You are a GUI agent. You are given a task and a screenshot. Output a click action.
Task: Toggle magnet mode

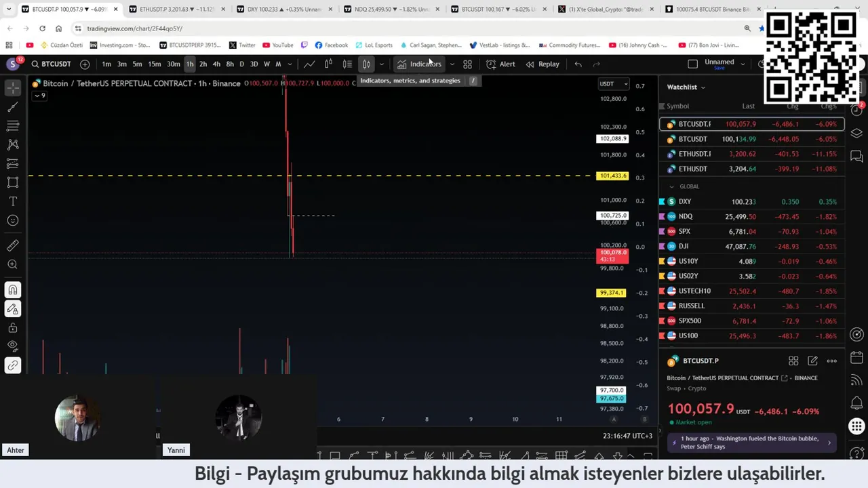[12, 290]
